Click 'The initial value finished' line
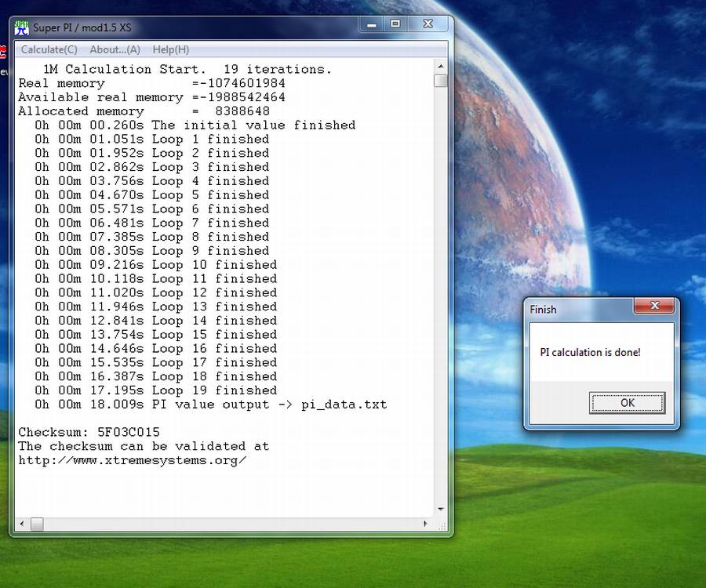 coord(195,125)
